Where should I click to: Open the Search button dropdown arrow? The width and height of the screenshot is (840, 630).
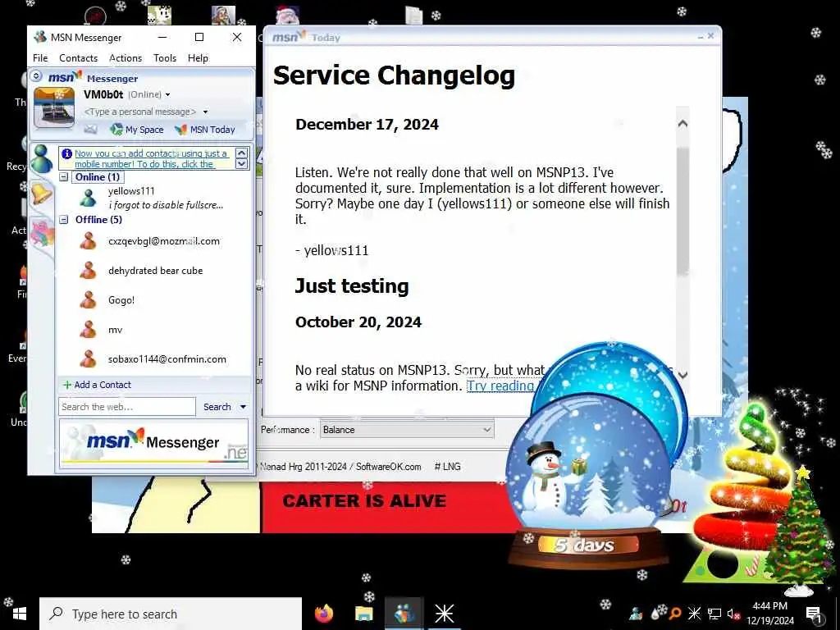(x=243, y=407)
